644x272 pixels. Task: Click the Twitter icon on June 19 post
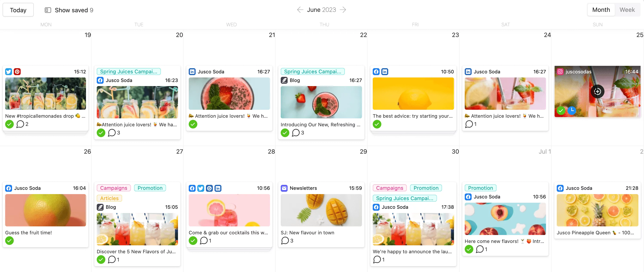9,71
